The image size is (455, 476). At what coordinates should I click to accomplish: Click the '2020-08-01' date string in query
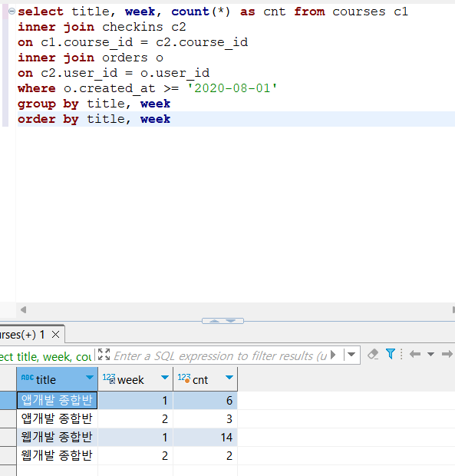coord(232,88)
